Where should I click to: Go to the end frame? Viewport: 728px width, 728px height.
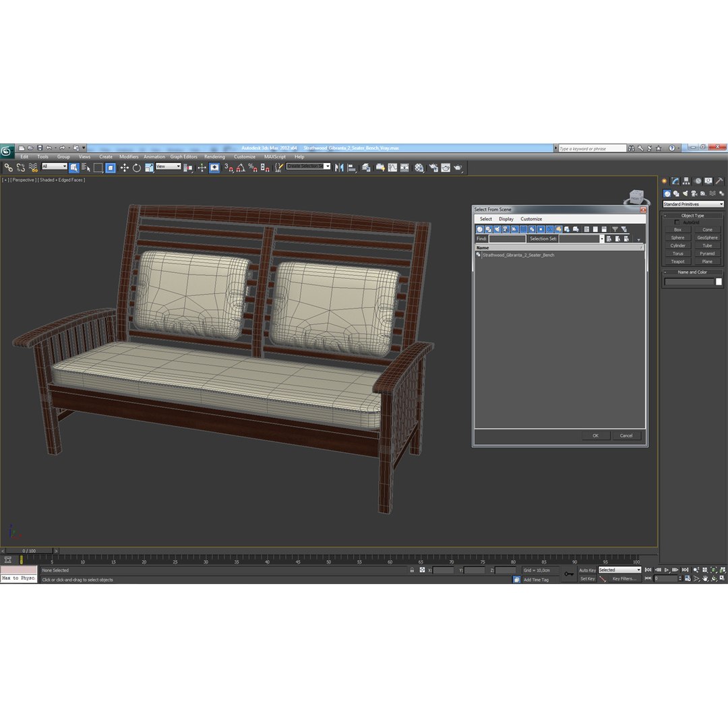(x=685, y=570)
